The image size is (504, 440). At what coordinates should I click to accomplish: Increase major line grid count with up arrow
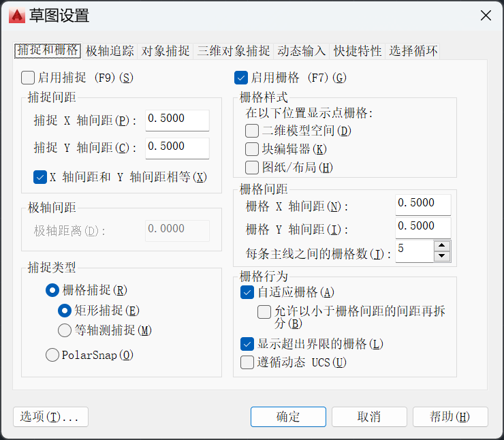point(442,246)
